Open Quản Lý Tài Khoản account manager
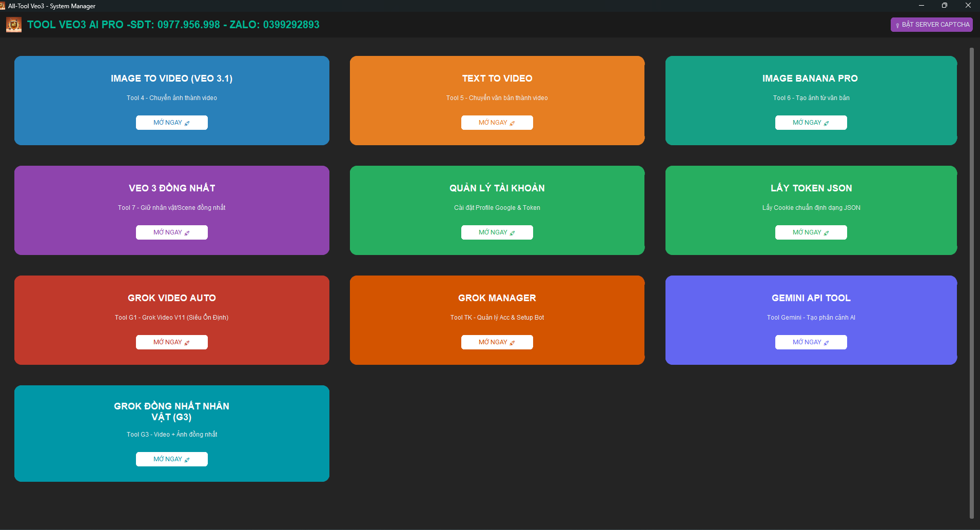The image size is (980, 530). (x=497, y=232)
